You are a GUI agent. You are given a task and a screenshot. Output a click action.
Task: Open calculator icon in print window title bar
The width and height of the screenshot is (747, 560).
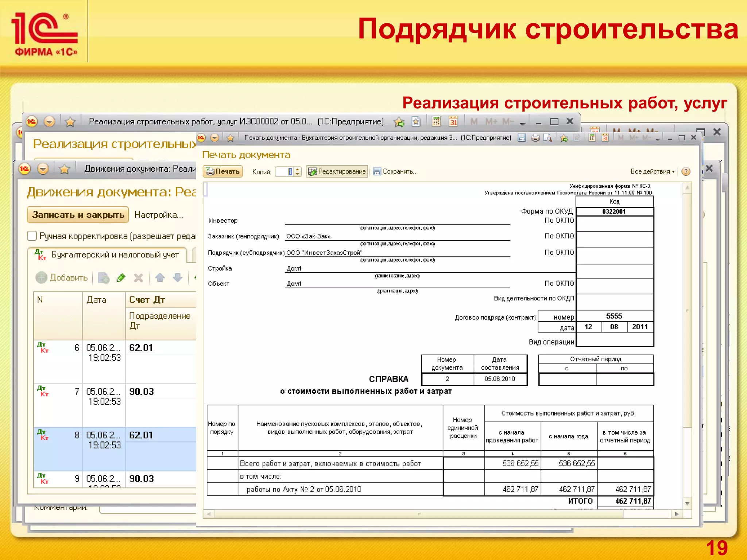point(592,138)
